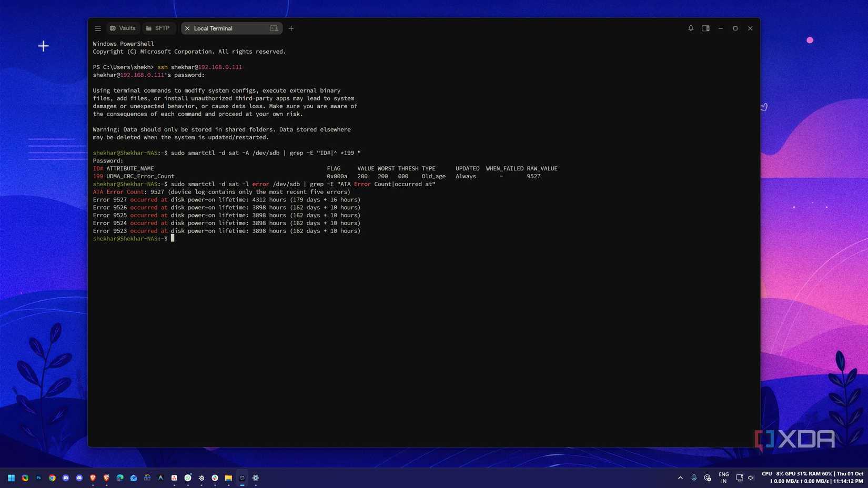The height and width of the screenshot is (488, 868).
Task: Toggle the side panel icon
Action: [705, 28]
